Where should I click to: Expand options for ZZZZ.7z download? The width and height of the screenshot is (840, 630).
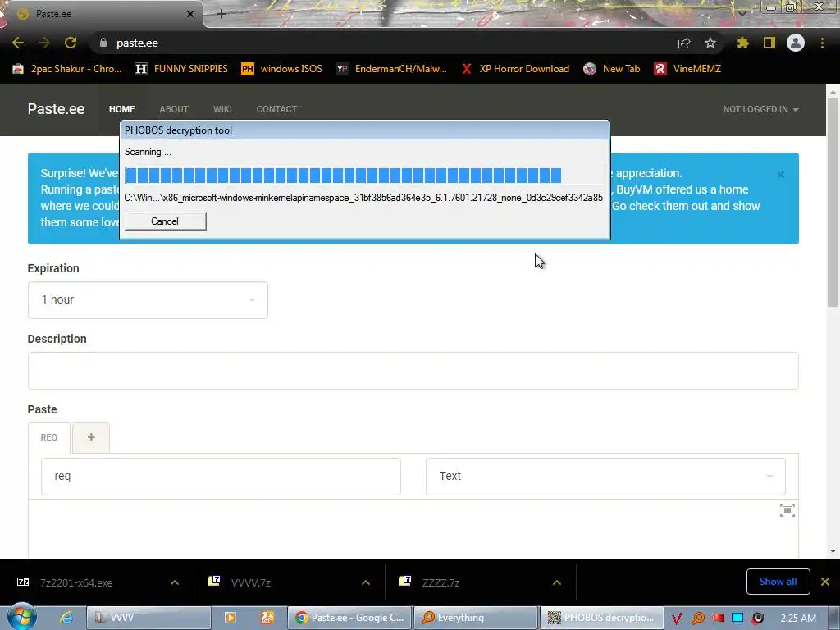(557, 582)
